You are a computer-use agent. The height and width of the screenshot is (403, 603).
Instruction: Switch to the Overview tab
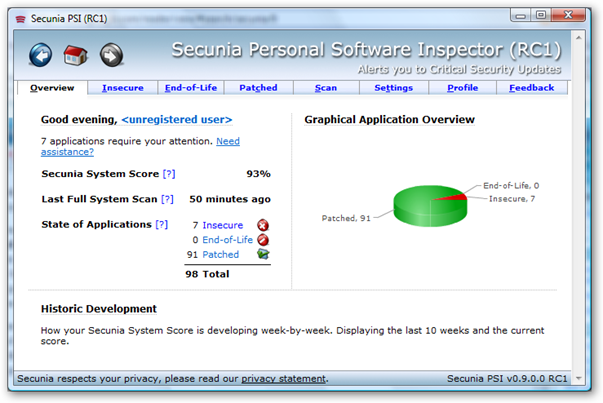[52, 88]
